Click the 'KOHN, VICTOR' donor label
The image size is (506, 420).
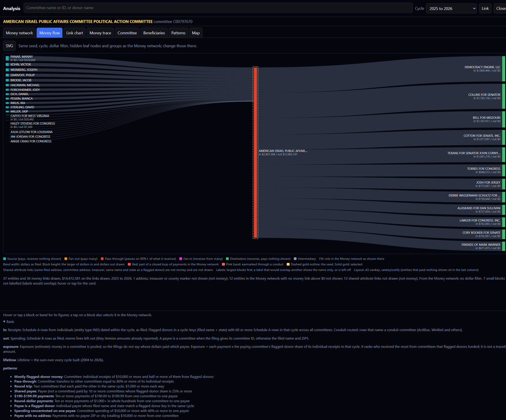point(21,64)
